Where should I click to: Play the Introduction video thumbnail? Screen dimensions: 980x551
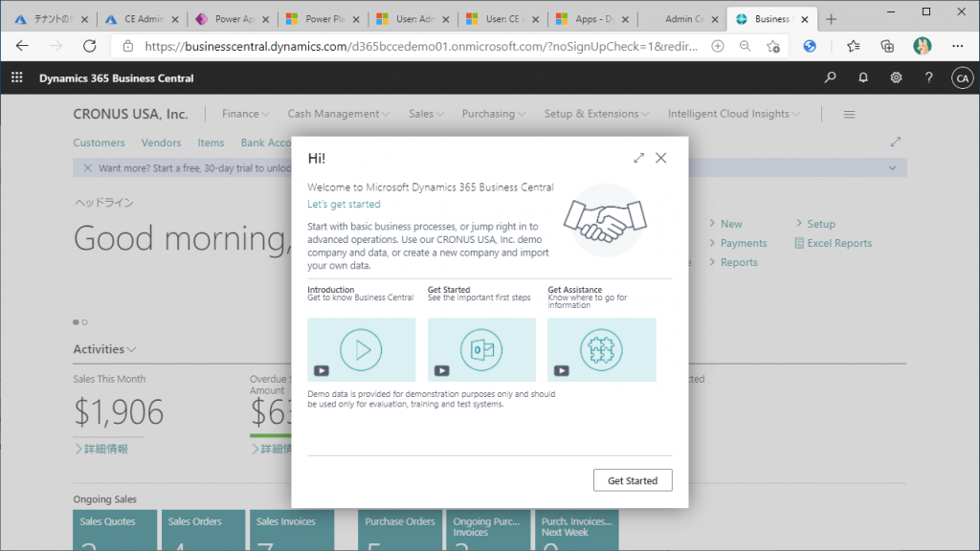click(x=361, y=349)
